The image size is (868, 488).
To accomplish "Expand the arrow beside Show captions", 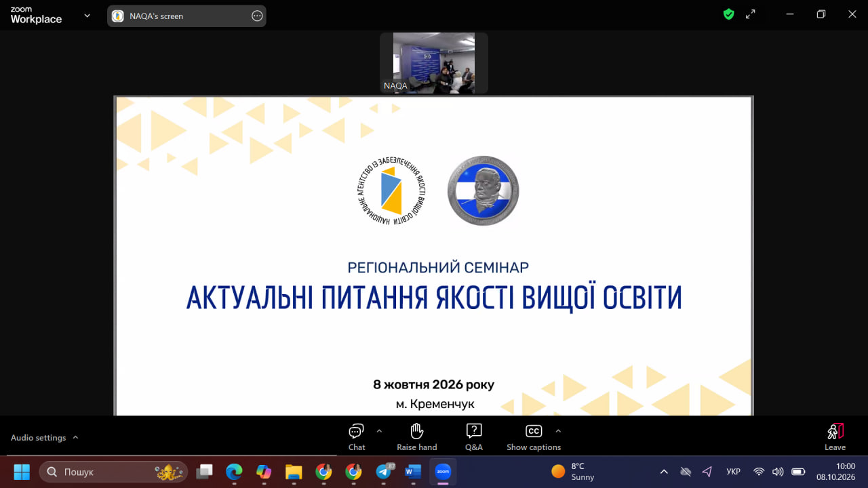I will click(x=558, y=431).
